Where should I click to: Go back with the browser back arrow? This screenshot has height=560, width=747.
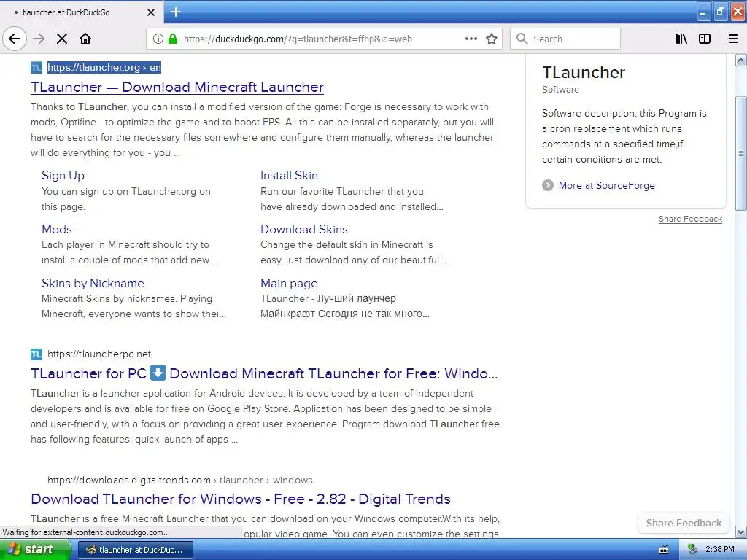(x=15, y=39)
